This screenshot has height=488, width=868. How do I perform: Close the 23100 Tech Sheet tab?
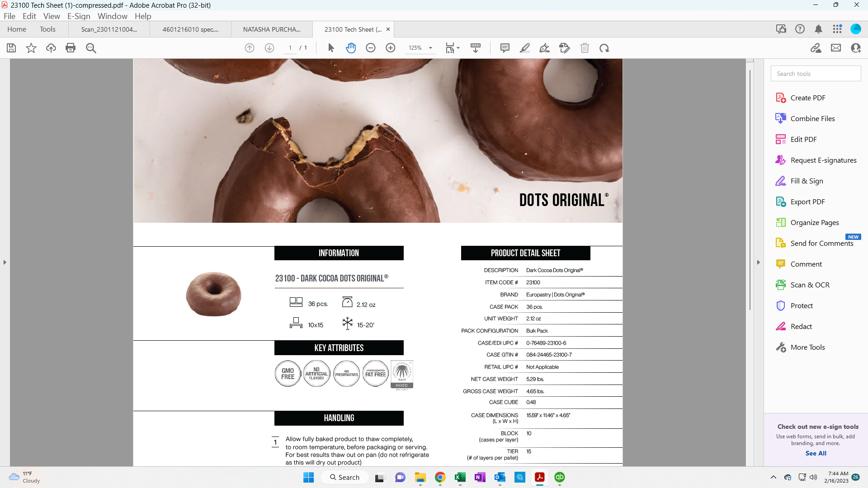[x=388, y=29]
